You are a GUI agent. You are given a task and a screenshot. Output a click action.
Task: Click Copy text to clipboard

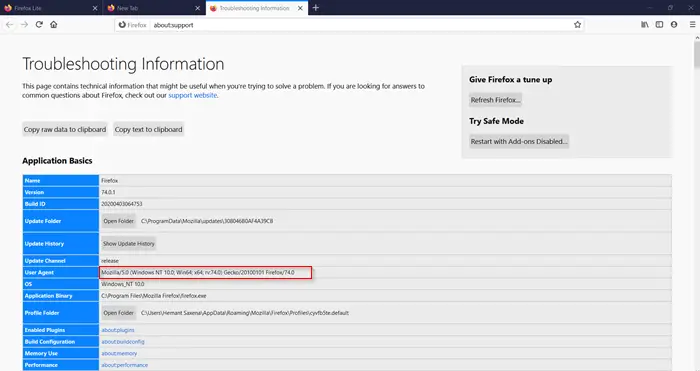pyautogui.click(x=149, y=129)
